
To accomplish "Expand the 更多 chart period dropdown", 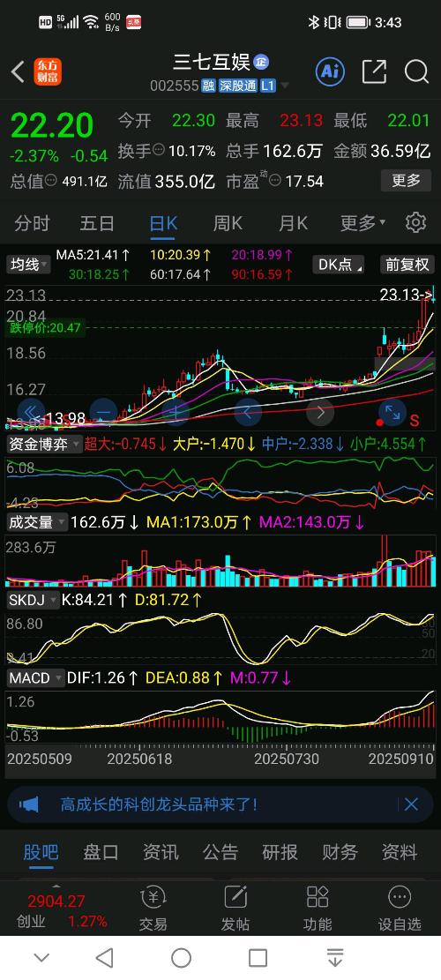I will [x=363, y=222].
